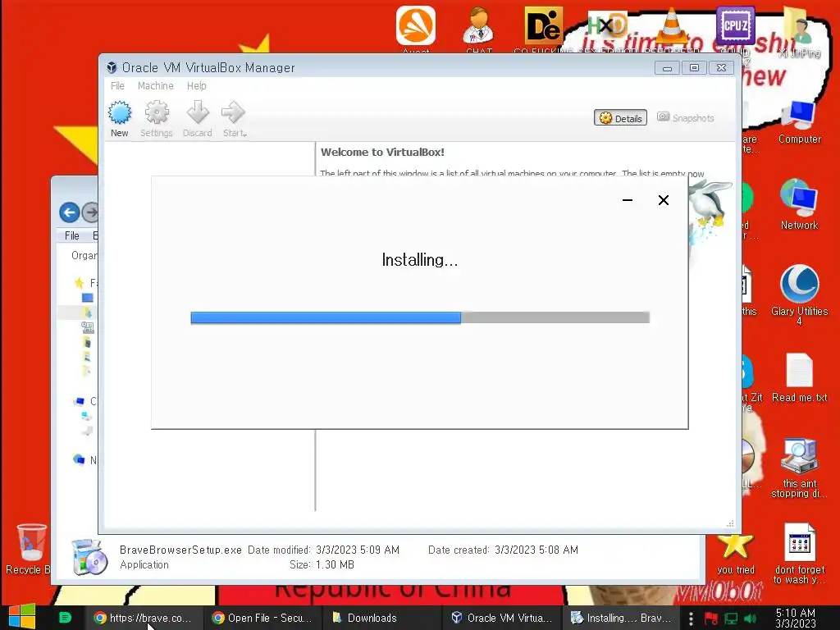Screen dimensions: 840x630
Task: Click the BraveBrowserSetup.exe file icon in details pane
Action: pyautogui.click(x=89, y=557)
